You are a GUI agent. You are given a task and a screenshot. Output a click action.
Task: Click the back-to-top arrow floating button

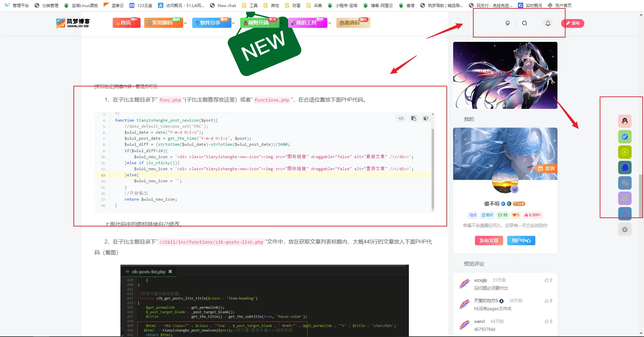(x=625, y=214)
